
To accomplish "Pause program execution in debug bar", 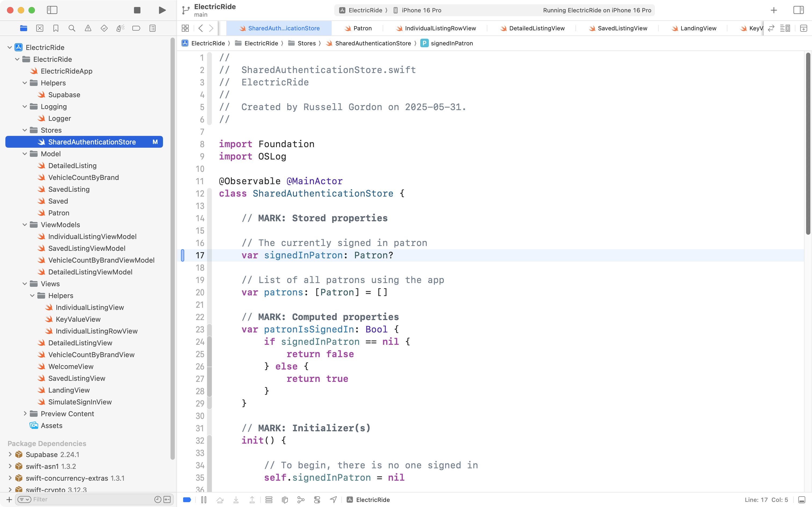I will (x=204, y=500).
